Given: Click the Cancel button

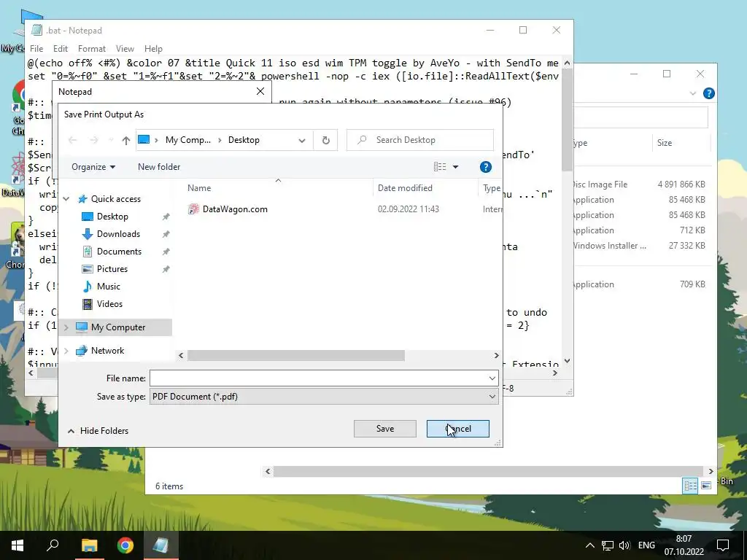Looking at the screenshot, I should pos(458,429).
